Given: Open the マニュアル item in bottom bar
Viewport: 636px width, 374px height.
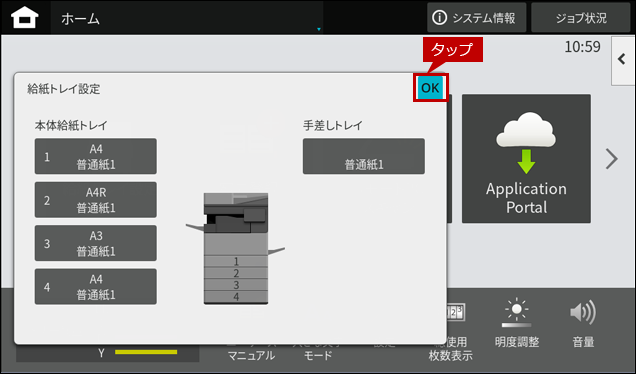Looking at the screenshot, I should 251,356.
